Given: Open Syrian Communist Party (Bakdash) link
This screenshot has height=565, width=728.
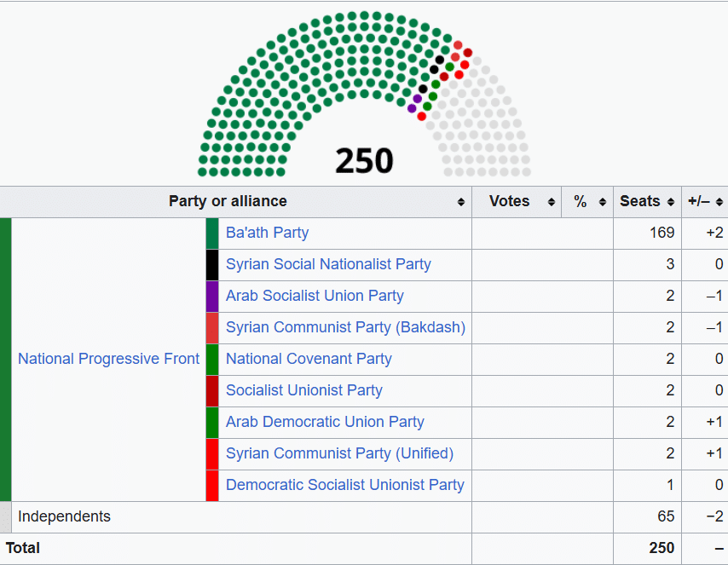Looking at the screenshot, I should click(345, 327).
